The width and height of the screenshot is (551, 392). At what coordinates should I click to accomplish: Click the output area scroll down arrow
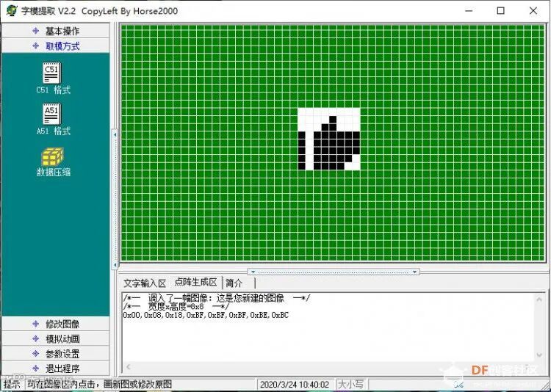tap(539, 355)
